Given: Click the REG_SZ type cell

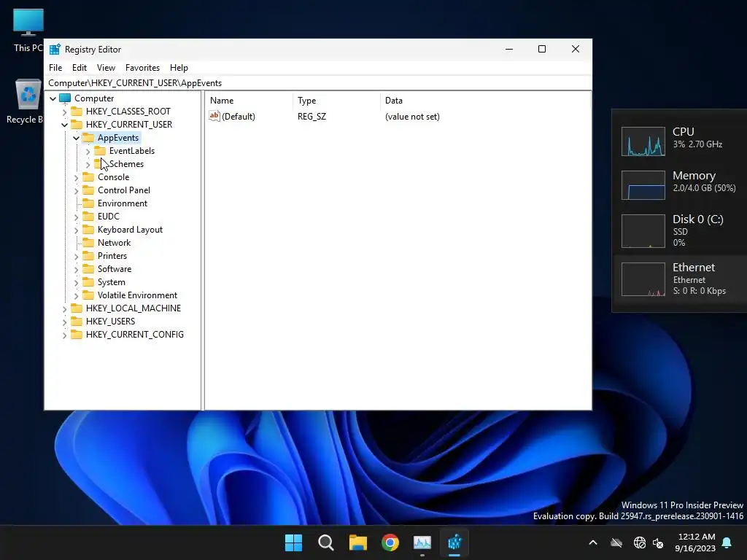Looking at the screenshot, I should click(311, 117).
